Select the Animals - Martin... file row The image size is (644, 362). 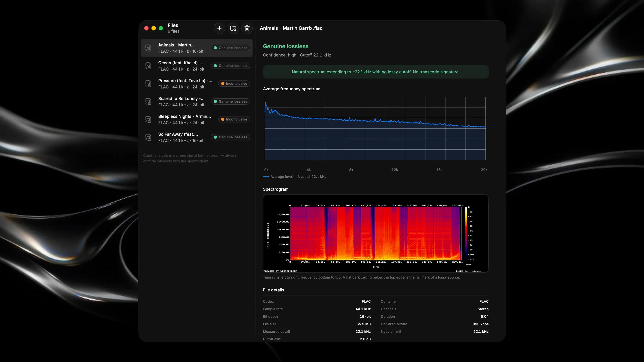click(196, 48)
